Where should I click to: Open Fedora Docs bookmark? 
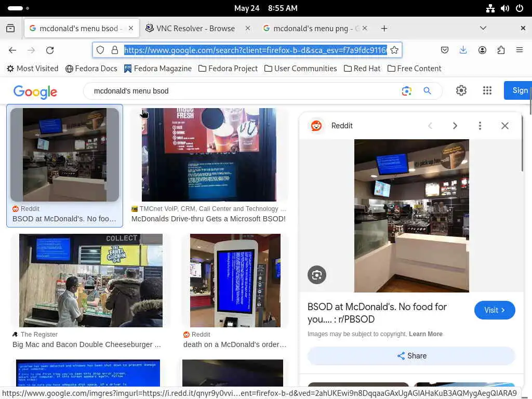coord(91,69)
